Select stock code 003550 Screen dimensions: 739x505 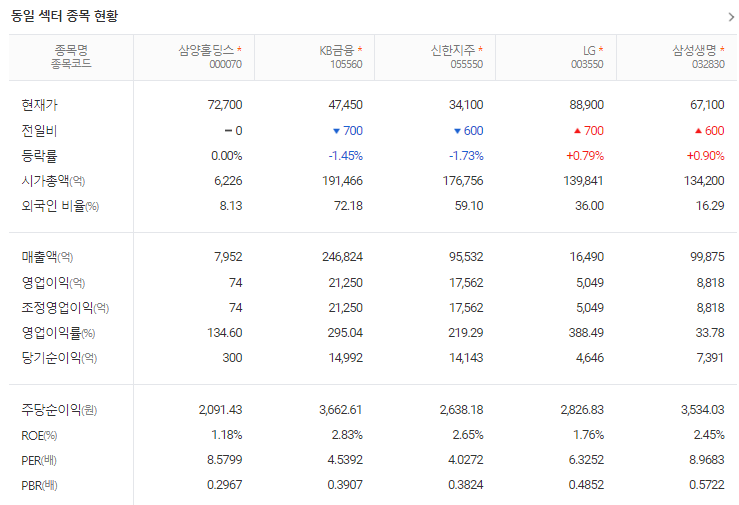[x=587, y=64]
